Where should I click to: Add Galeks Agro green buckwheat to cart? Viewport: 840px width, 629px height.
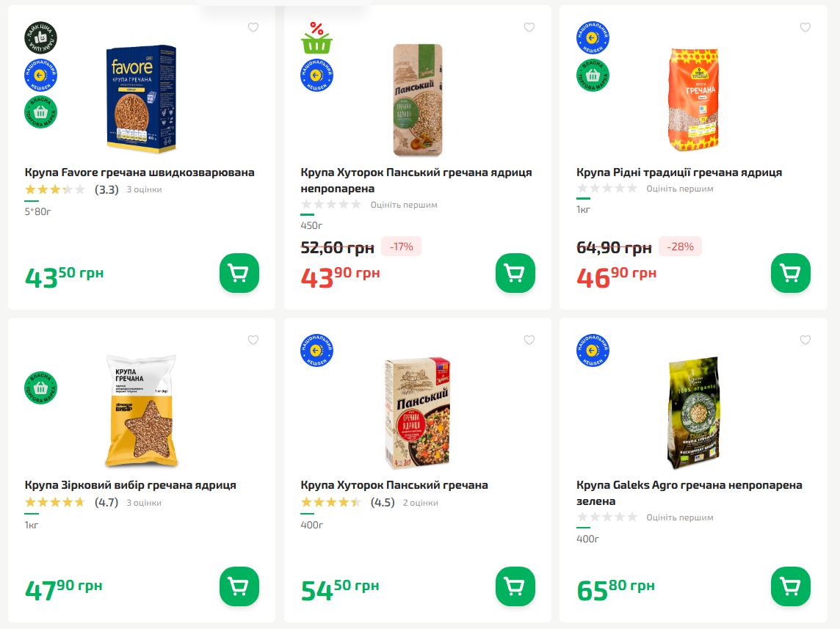(x=791, y=586)
